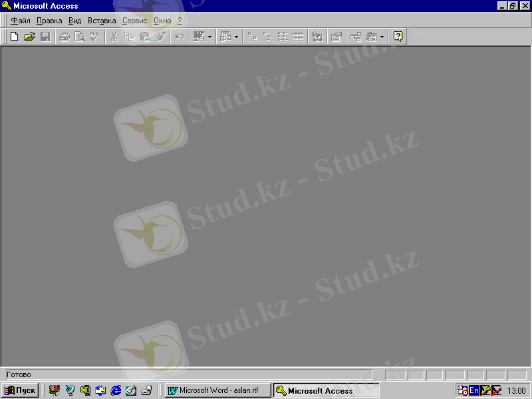This screenshot has width=532, height=399.
Task: Click the Code toolbar icon
Action: point(317,37)
